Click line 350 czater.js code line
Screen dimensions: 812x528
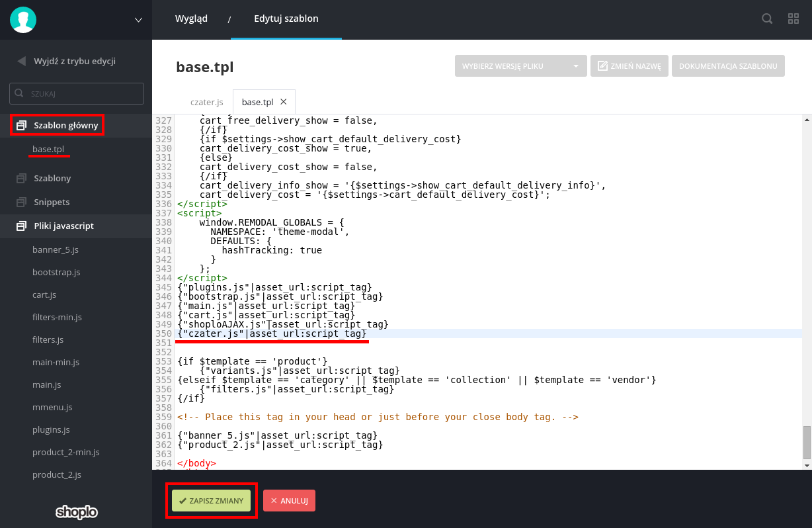pos(272,333)
